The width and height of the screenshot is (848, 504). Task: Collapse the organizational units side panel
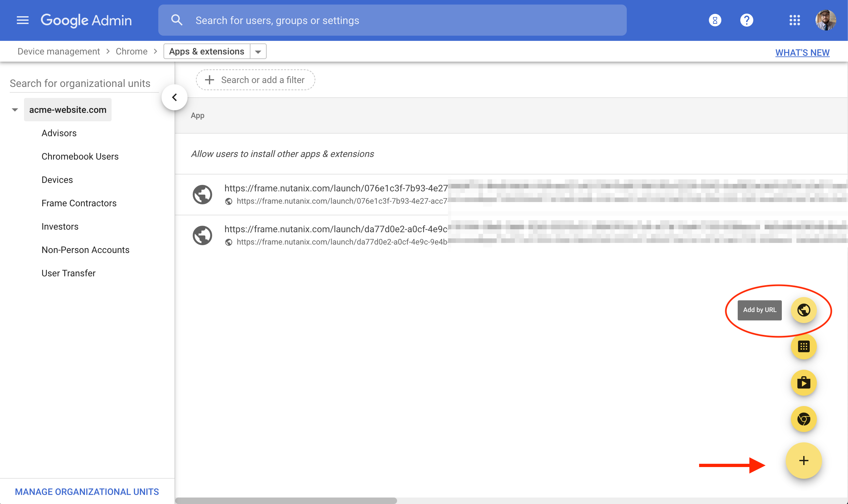click(x=175, y=98)
